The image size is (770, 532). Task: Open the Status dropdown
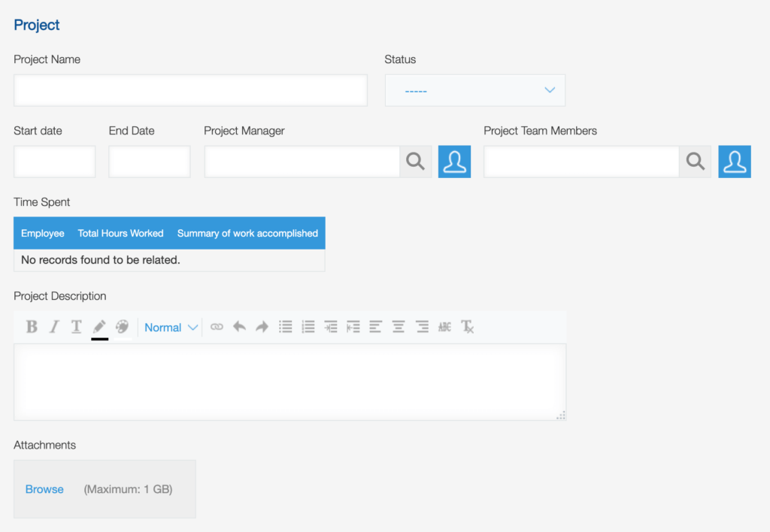(475, 90)
